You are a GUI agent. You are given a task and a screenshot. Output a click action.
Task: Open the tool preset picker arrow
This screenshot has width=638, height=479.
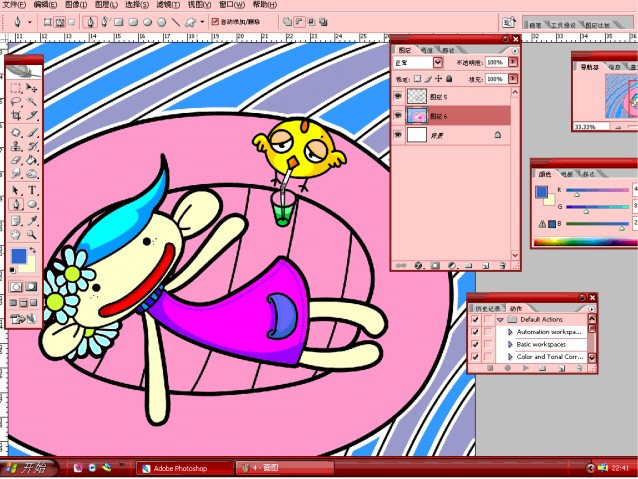(30, 22)
